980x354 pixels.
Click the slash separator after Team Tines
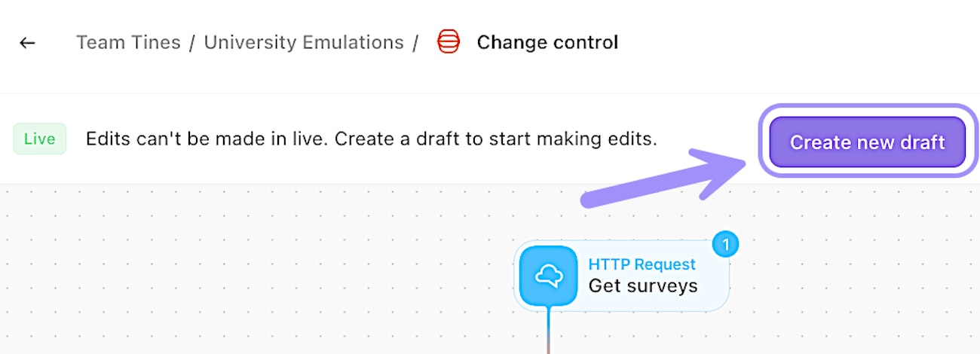192,43
